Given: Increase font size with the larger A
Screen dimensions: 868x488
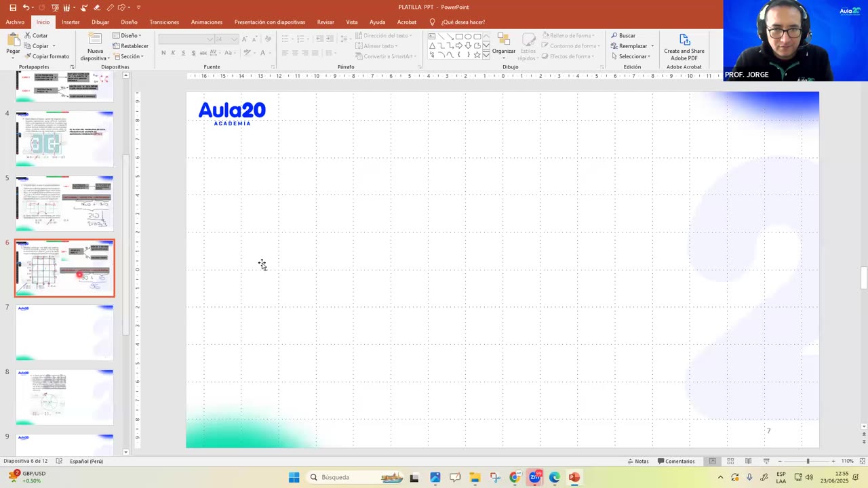Looking at the screenshot, I should [x=245, y=39].
